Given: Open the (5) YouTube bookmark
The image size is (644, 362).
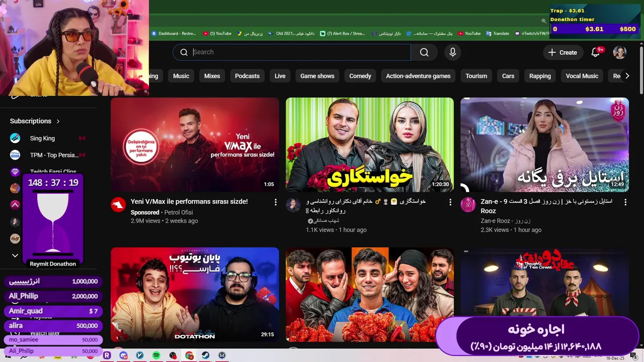Looking at the screenshot, I should 217,34.
